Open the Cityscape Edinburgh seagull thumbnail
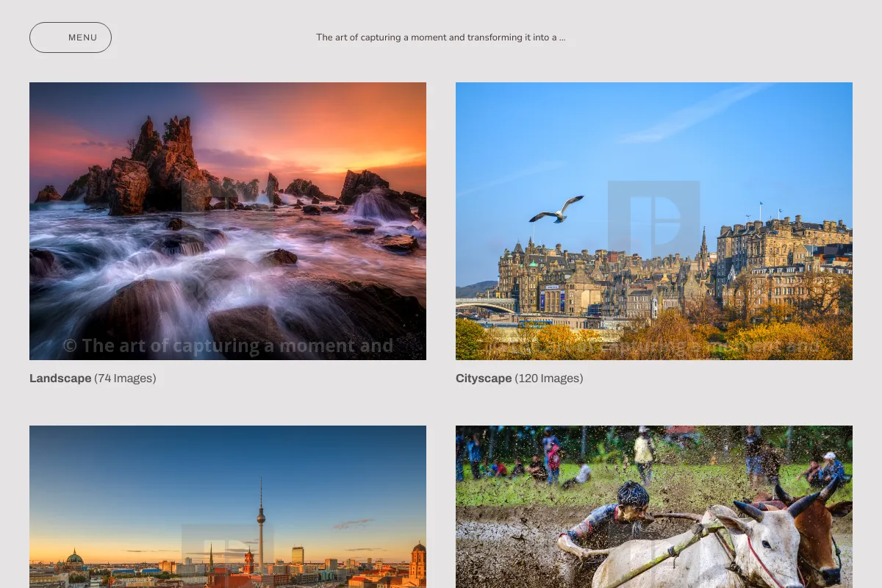882x588 pixels. (x=654, y=221)
